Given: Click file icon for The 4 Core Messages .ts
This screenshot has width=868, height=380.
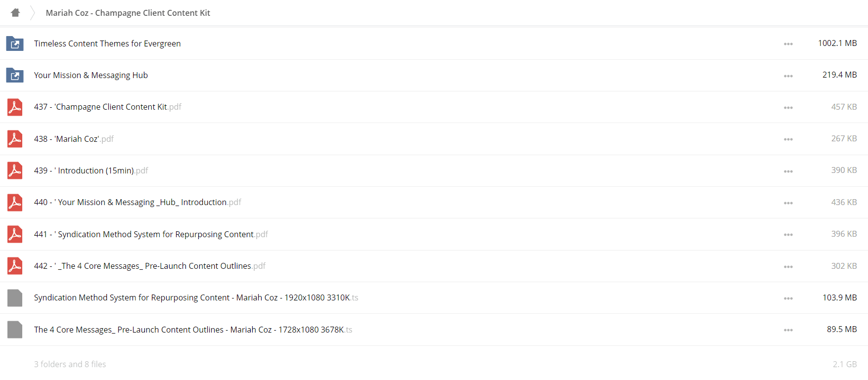Looking at the screenshot, I should point(15,330).
